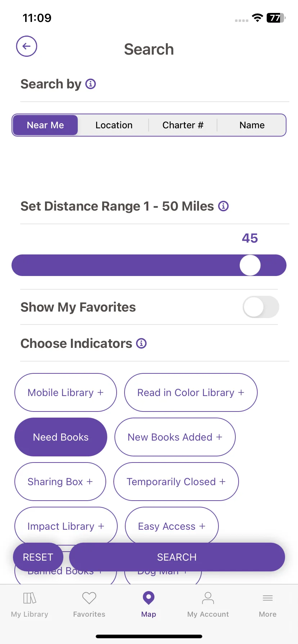298x644 pixels.
Task: Open My Library books icon
Action: (30, 598)
